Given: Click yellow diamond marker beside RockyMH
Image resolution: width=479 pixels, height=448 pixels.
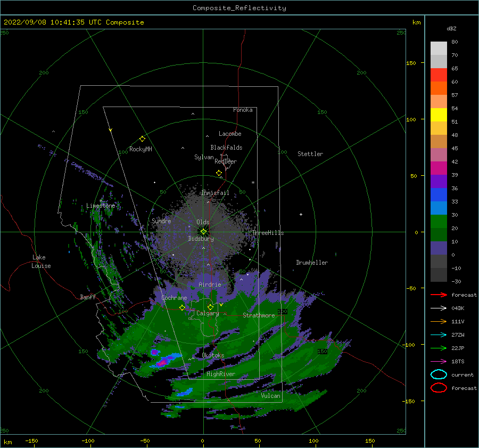Looking at the screenshot, I should 142,139.
